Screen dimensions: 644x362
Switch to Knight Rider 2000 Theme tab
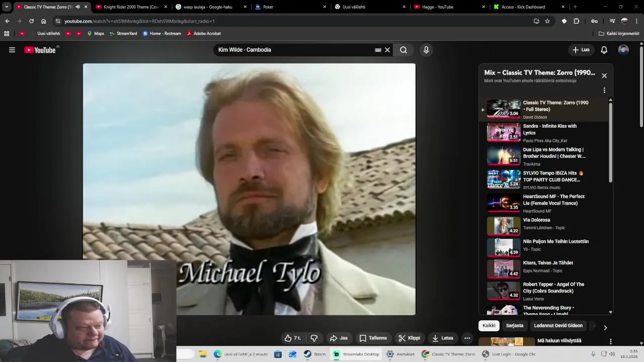coord(131,7)
